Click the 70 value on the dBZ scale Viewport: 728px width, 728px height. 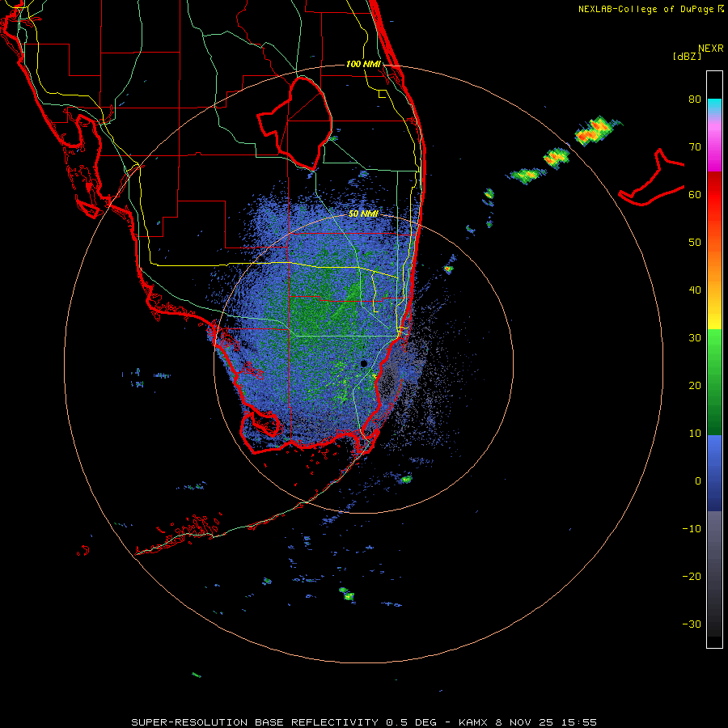pyautogui.click(x=695, y=147)
